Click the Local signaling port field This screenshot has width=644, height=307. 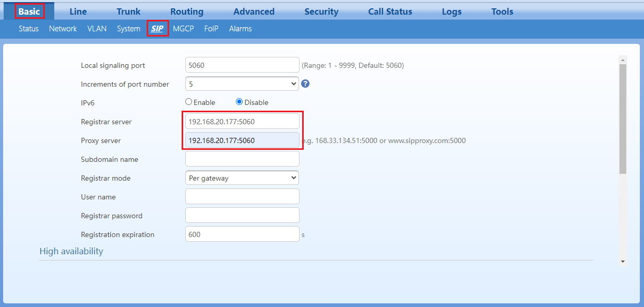242,65
